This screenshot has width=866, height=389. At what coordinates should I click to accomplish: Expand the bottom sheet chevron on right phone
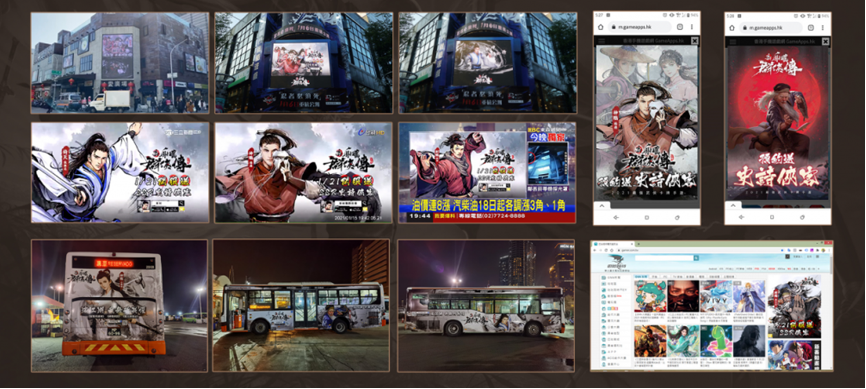click(x=733, y=206)
